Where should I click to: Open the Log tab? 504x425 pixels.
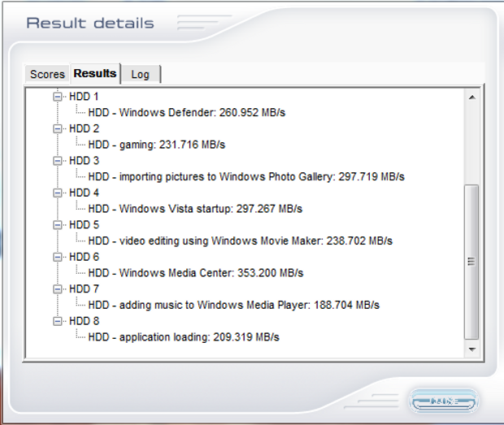[x=140, y=74]
